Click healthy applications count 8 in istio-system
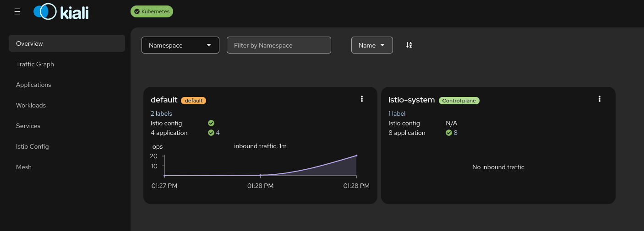 456,133
